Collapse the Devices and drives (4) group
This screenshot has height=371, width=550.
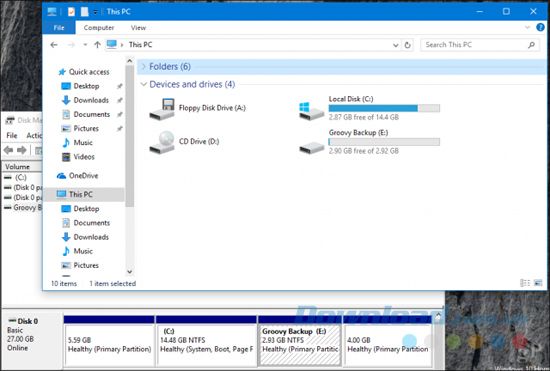click(143, 84)
